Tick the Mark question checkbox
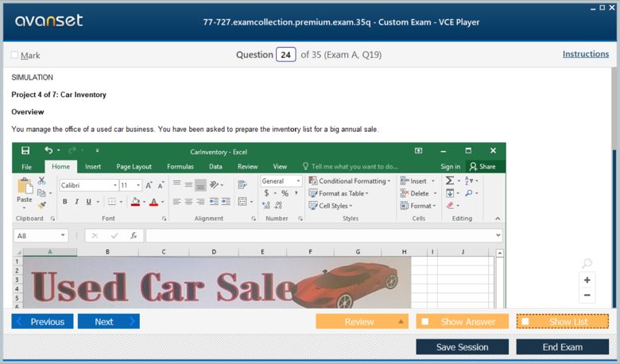Viewport: 620px width, 364px height. coord(14,55)
